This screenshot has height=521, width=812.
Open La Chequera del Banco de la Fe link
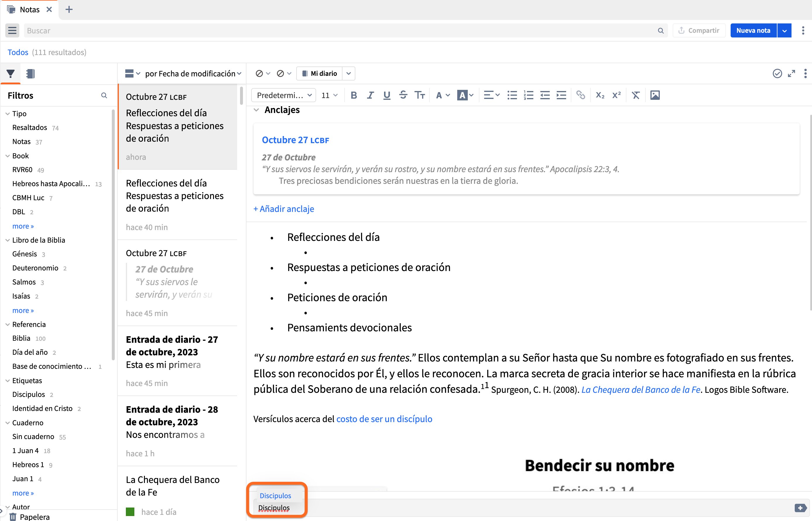point(641,390)
